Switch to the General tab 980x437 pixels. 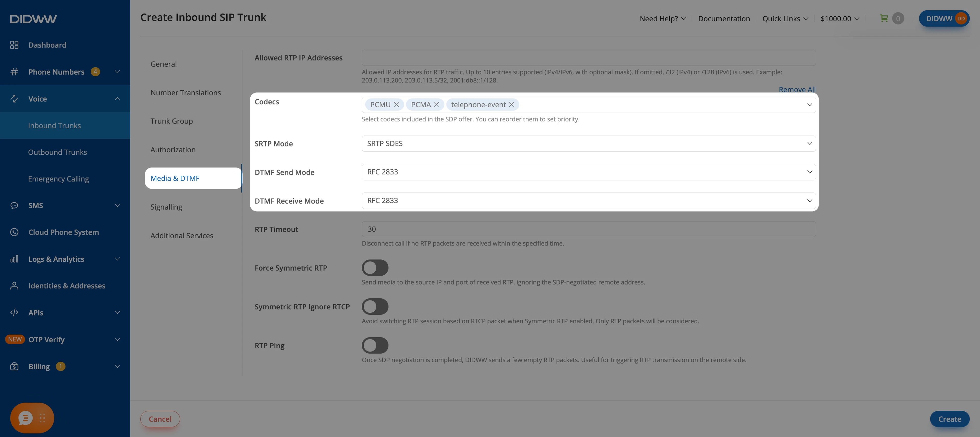[x=164, y=64]
